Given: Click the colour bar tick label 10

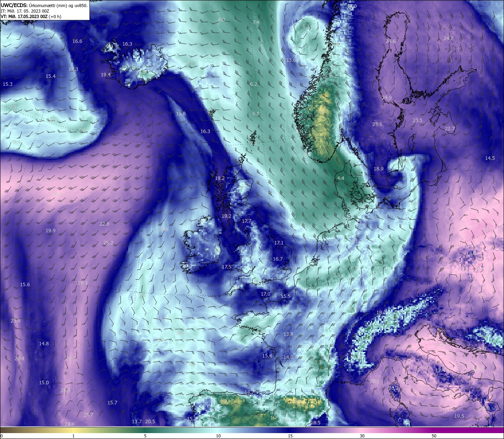Looking at the screenshot, I should 218,436.
